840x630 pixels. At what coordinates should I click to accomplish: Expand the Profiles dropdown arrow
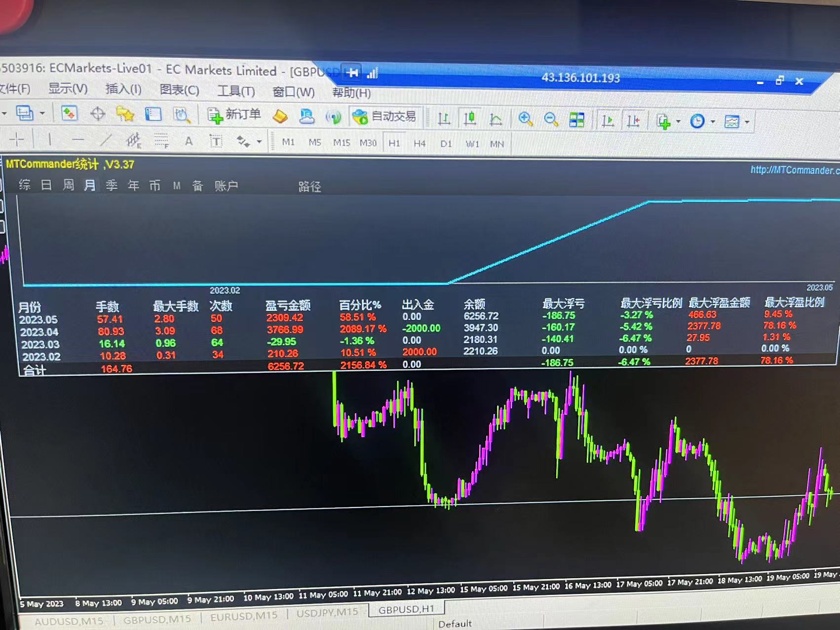pos(42,114)
